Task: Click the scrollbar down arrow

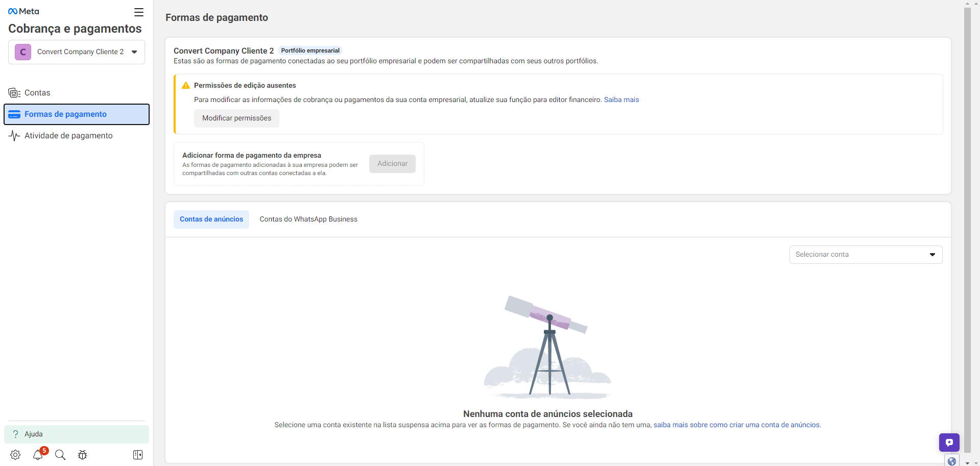Action: [967, 462]
